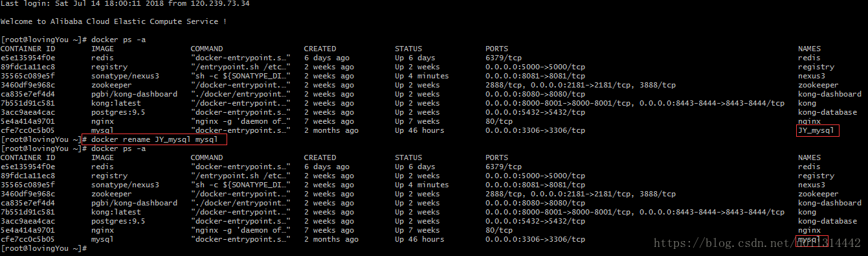Click registry in NAMES column of second listing
The height and width of the screenshot is (256, 868).
pos(816,176)
